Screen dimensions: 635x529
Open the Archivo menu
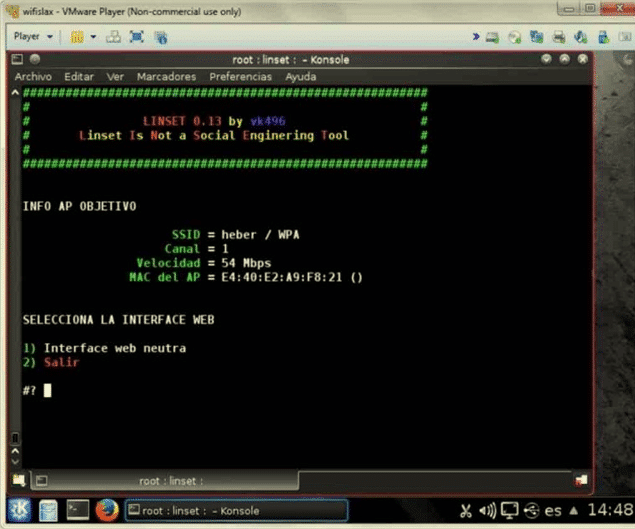coord(33,77)
